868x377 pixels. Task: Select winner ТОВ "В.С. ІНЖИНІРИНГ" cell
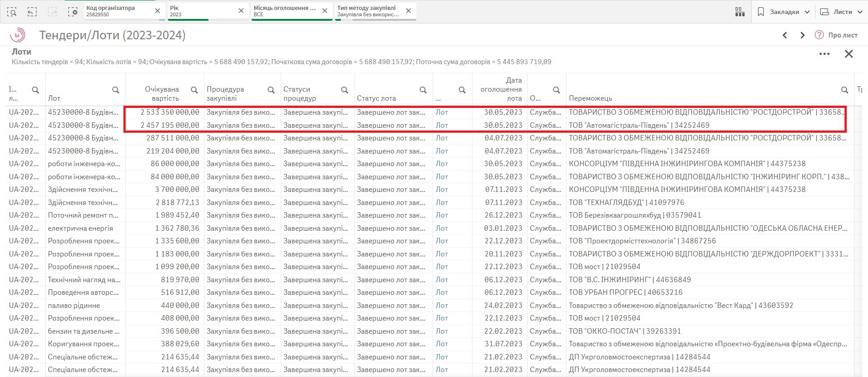(x=710, y=280)
